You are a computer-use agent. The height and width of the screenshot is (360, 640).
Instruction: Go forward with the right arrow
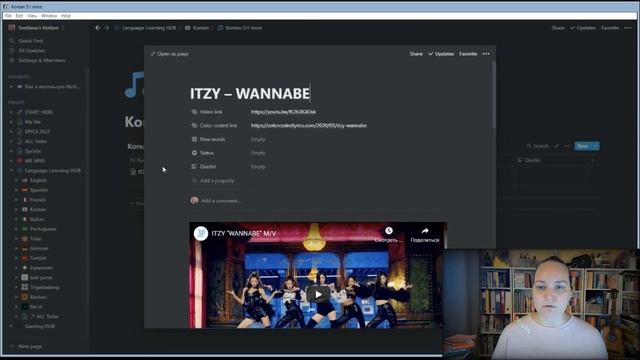107,28
